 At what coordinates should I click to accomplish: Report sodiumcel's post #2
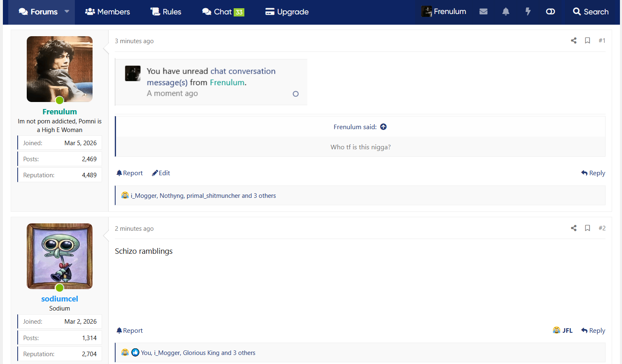[x=130, y=331]
